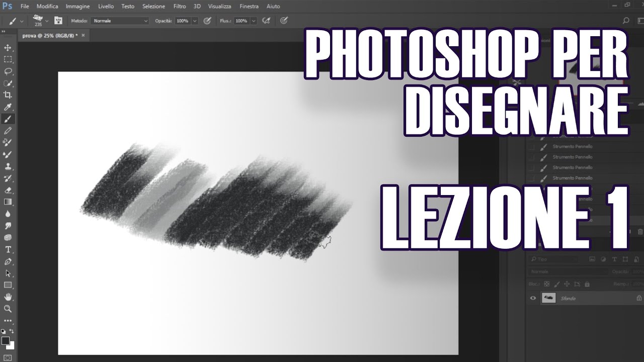644x362 pixels.
Task: Toggle the type layer filter
Action: [x=614, y=259]
